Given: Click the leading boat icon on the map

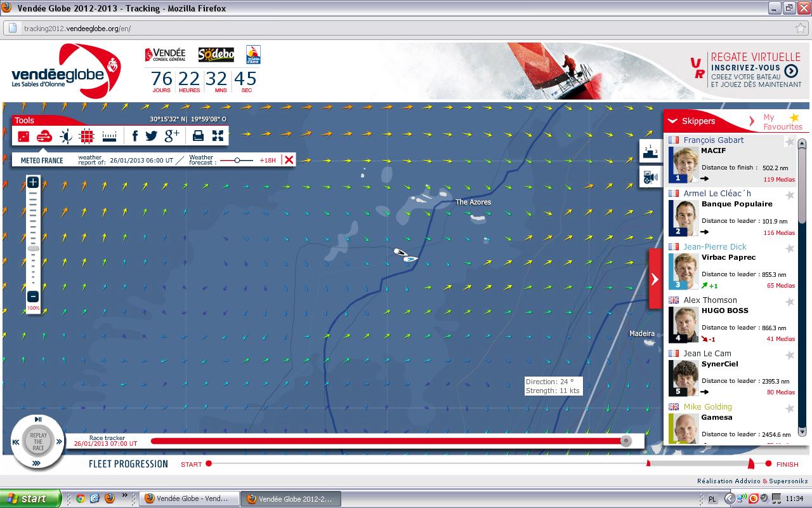Looking at the screenshot, I should click(x=410, y=258).
